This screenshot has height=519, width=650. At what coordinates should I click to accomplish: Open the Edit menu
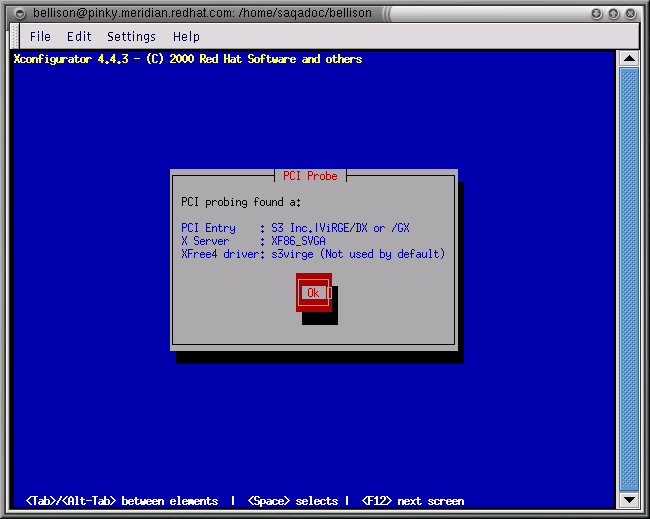click(x=79, y=37)
